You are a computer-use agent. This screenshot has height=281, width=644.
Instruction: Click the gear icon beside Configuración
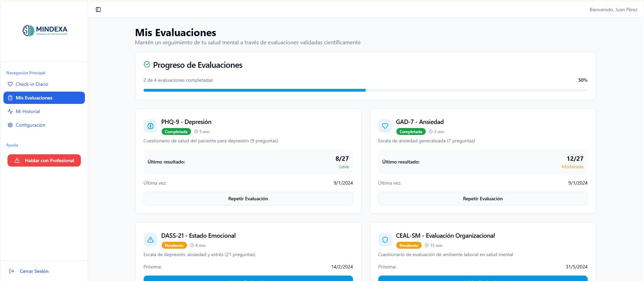10,125
